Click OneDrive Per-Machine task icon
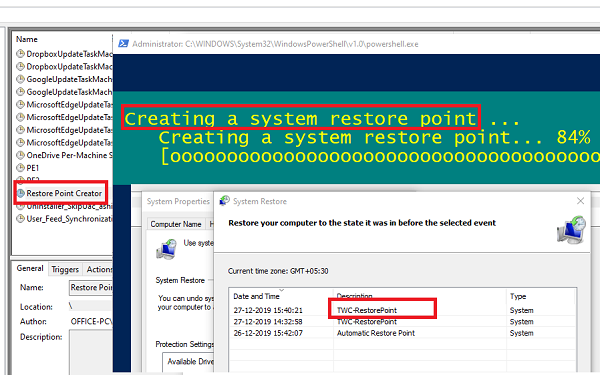This screenshot has width=600, height=375. click(20, 155)
